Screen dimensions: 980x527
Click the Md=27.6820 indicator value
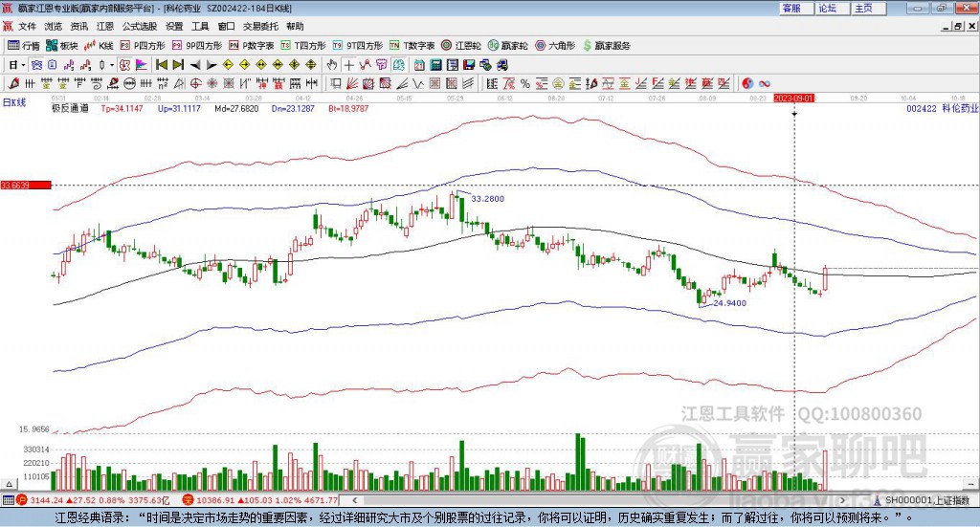pos(236,109)
